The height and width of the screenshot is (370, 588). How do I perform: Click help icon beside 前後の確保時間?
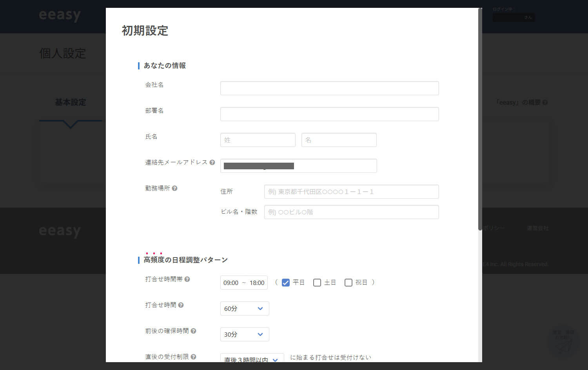193,331
